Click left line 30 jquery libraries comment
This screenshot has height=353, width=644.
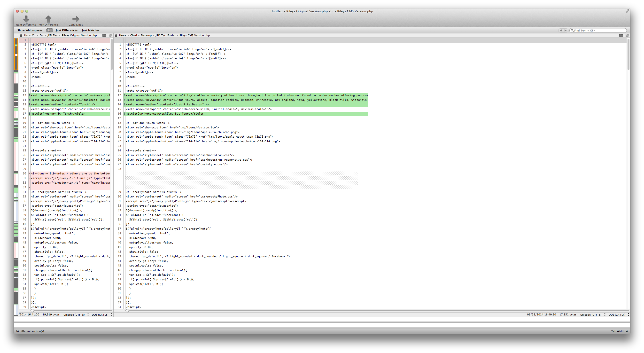70,173
